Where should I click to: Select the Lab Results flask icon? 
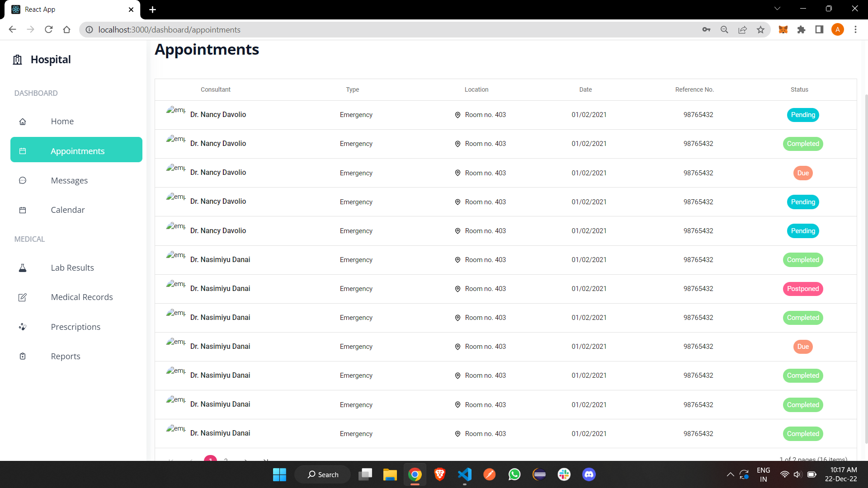23,267
